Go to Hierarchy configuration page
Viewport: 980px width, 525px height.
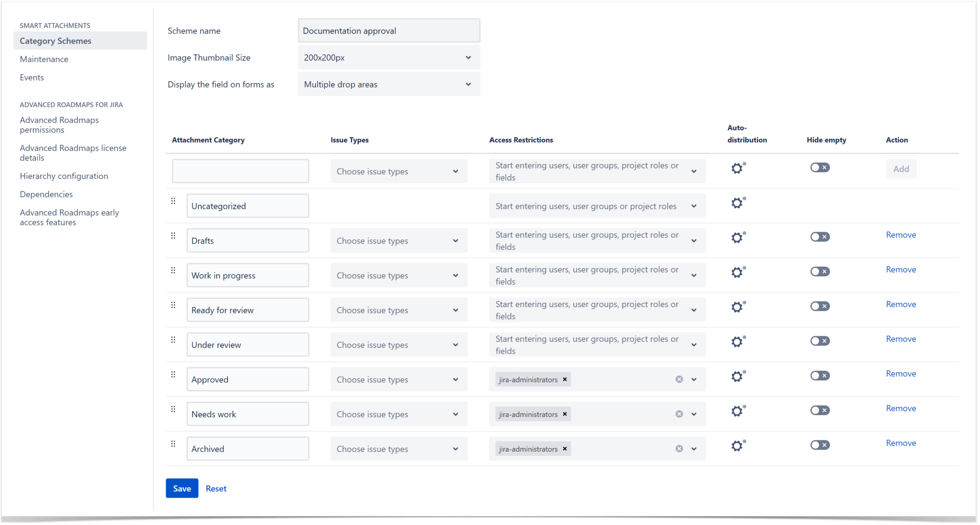[x=64, y=176]
